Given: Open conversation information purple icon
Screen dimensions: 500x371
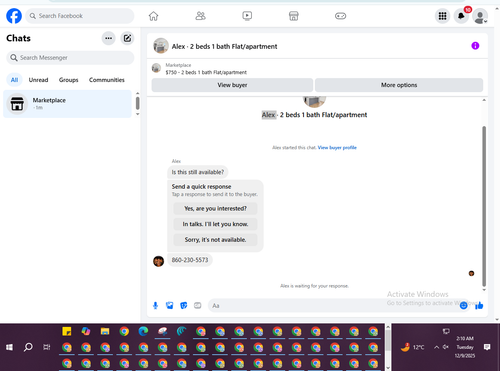Looking at the screenshot, I should coord(475,46).
